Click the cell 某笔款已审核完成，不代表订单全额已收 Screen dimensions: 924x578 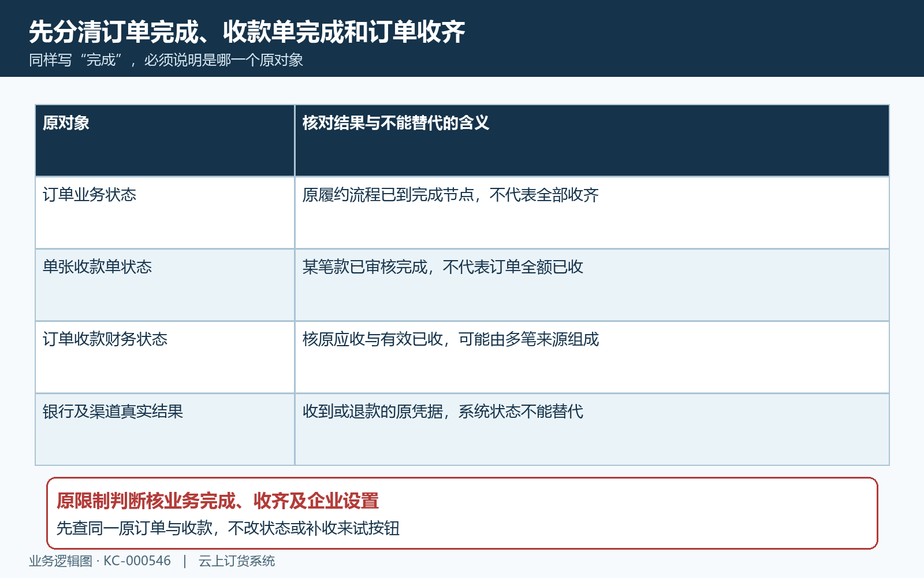tap(592, 285)
